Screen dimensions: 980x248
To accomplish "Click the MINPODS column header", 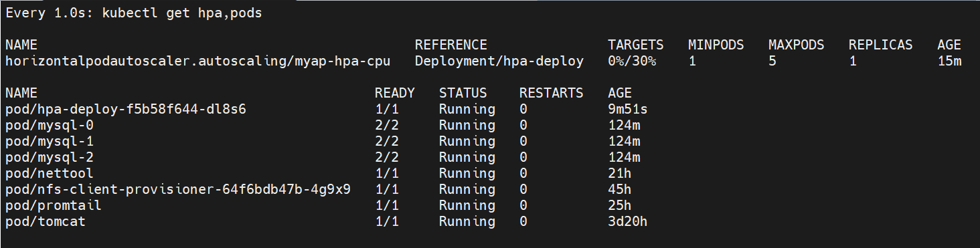I will [716, 45].
